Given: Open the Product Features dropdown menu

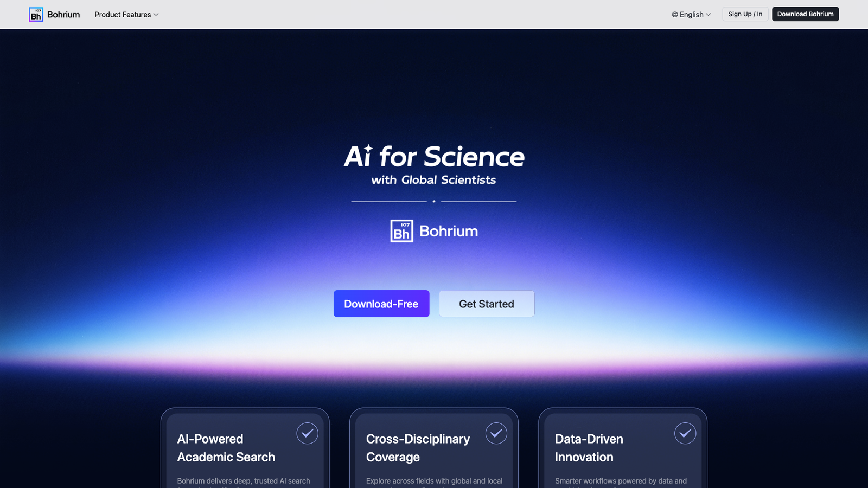Looking at the screenshot, I should click(x=126, y=15).
